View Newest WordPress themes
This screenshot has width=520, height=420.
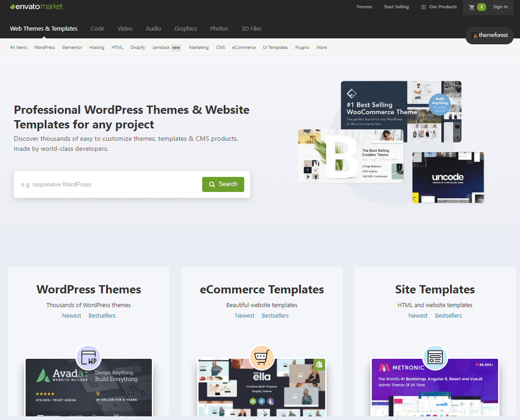point(72,316)
